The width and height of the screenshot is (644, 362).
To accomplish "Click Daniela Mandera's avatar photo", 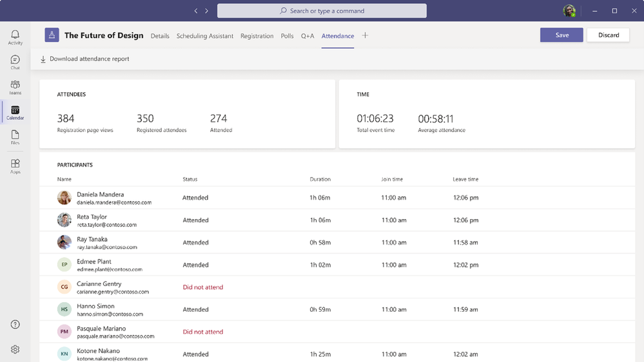I will tap(64, 198).
